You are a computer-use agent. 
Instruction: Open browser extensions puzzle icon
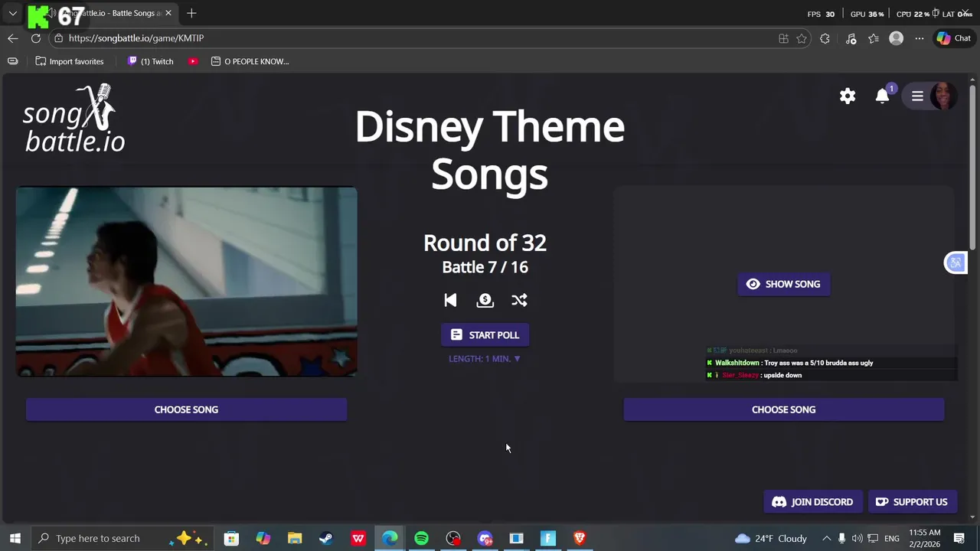click(825, 38)
